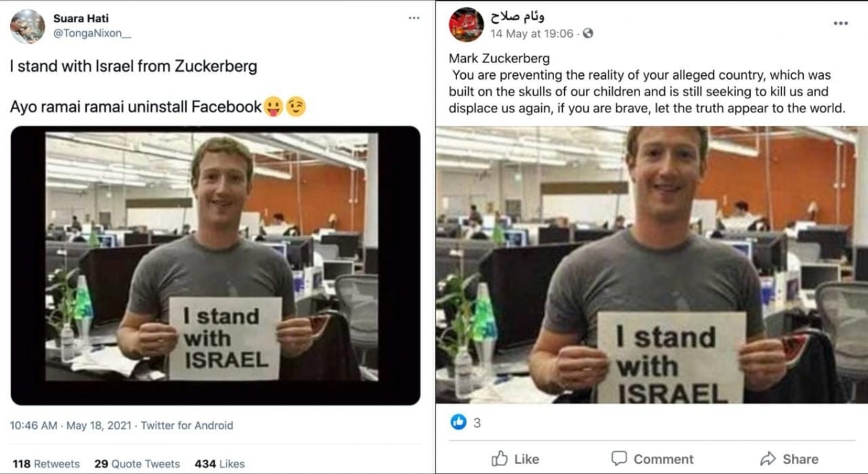Viewport: 868px width, 474px height.
Task: Click the Share arrow button
Action: pos(788,459)
